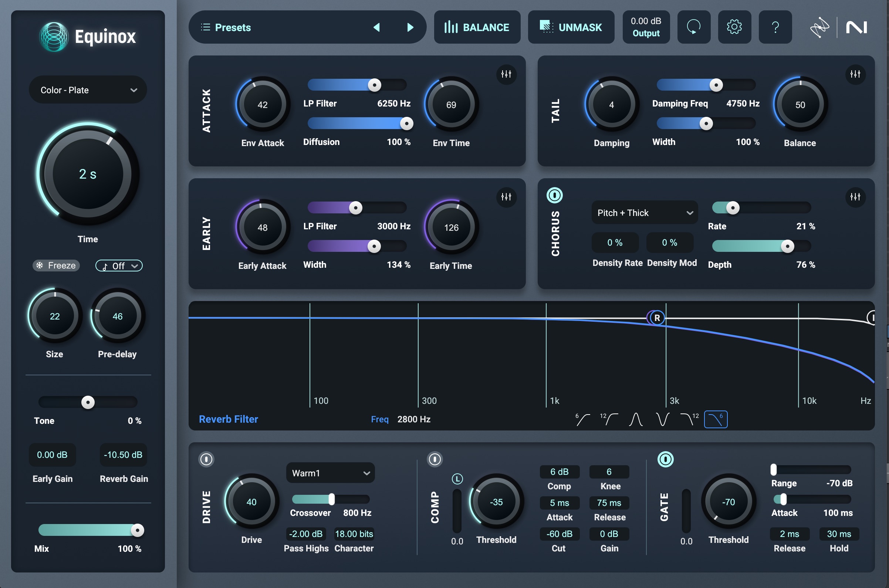Select the 6 dB low-cut filter shape

click(x=582, y=419)
